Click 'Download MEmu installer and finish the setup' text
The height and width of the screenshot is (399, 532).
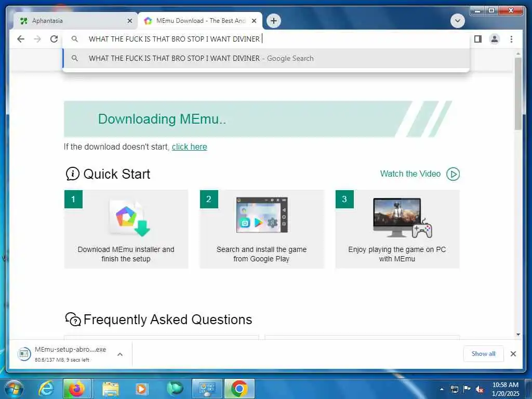(x=126, y=254)
